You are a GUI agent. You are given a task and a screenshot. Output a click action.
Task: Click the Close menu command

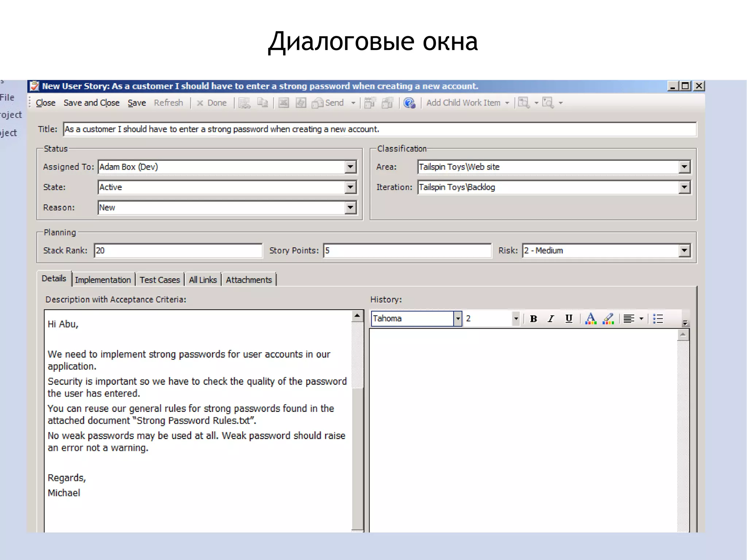click(46, 103)
